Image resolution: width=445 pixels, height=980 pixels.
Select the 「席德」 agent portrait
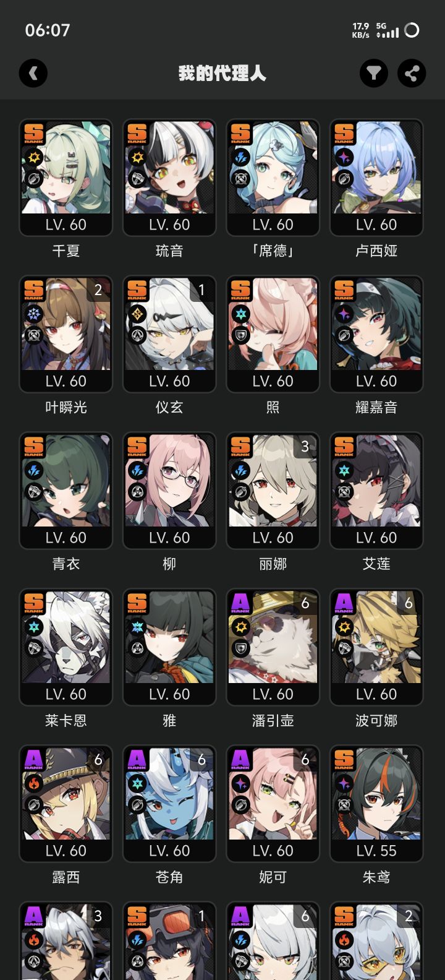point(273,178)
